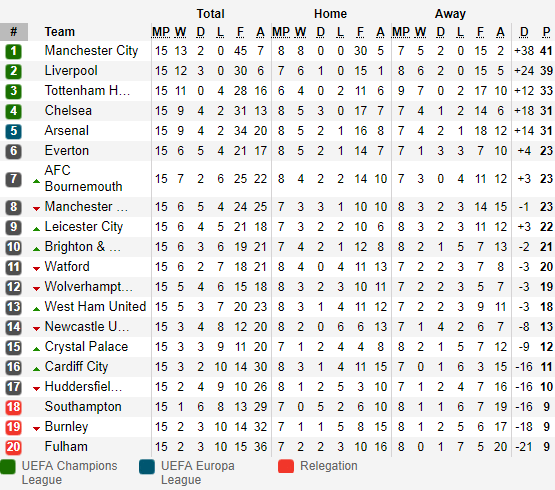
Task: Click the red Relegation legend swatch
Action: (x=286, y=466)
